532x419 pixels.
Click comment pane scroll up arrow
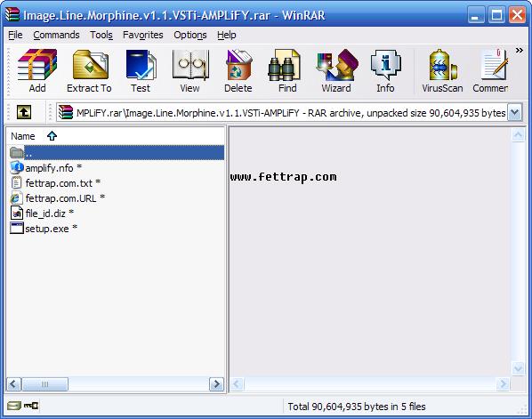518,135
